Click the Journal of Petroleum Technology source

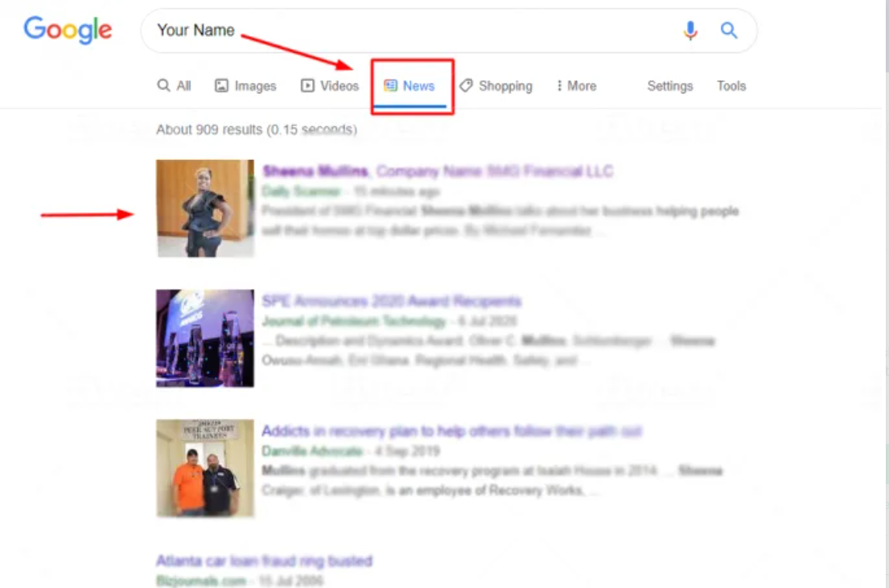pyautogui.click(x=353, y=321)
